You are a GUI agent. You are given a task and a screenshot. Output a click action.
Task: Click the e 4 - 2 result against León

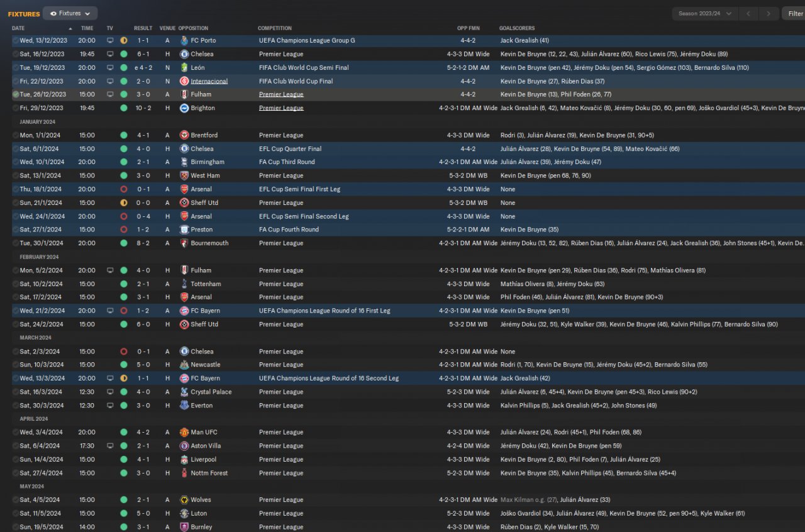143,67
